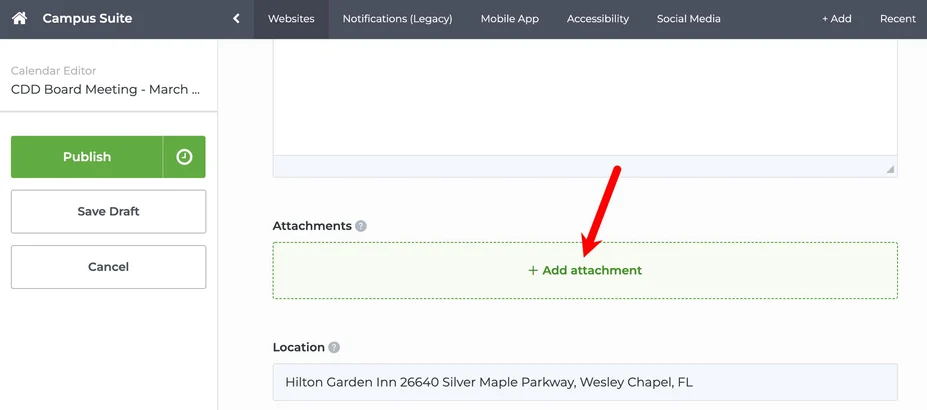Viewport: 927px width, 410px height.
Task: Show help for the Location field
Action: pyautogui.click(x=334, y=348)
